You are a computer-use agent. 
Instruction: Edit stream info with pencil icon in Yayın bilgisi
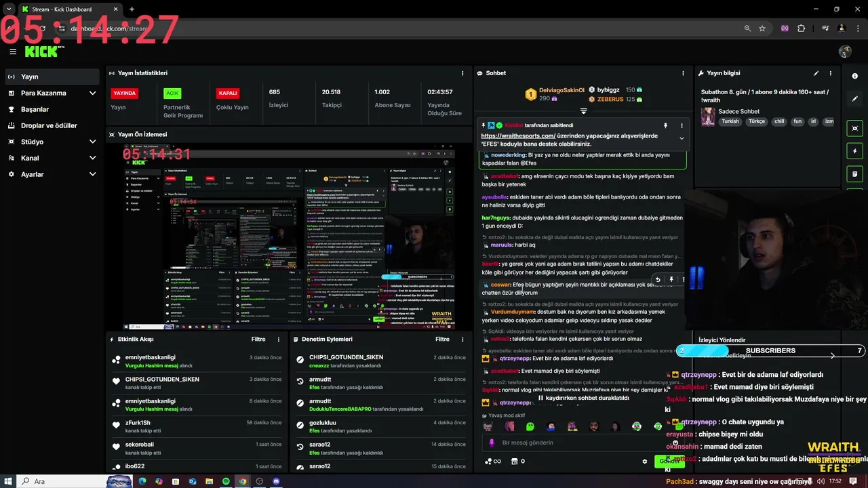[x=816, y=73]
